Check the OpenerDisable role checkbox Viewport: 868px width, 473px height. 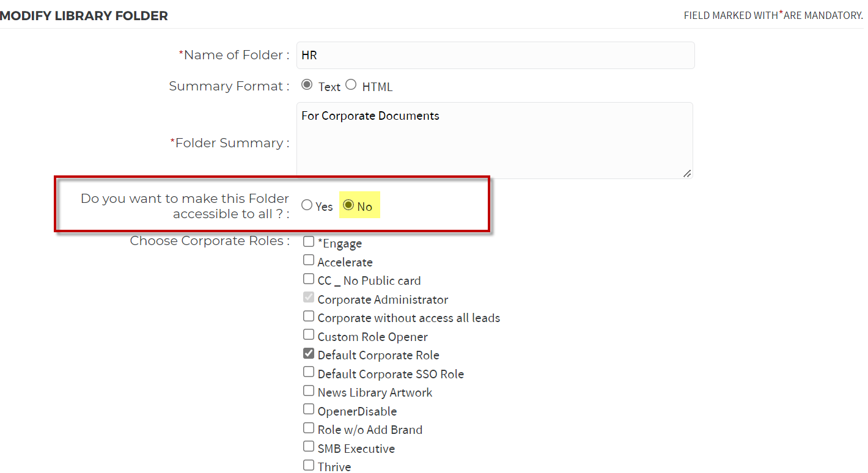309,409
